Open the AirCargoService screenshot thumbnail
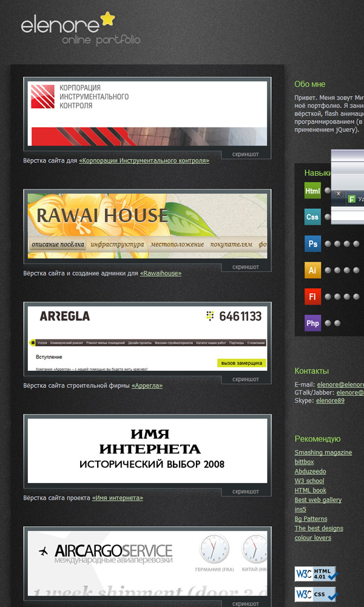364x607 pixels. (147, 563)
